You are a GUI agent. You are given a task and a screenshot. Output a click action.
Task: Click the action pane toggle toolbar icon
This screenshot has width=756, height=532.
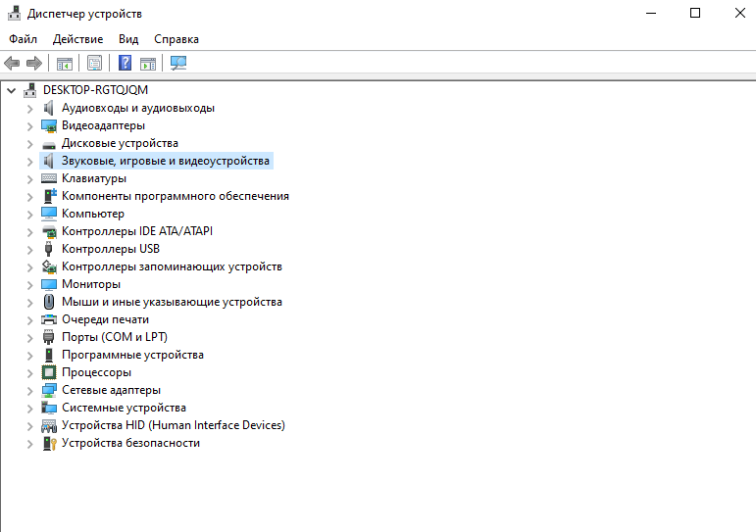[148, 63]
